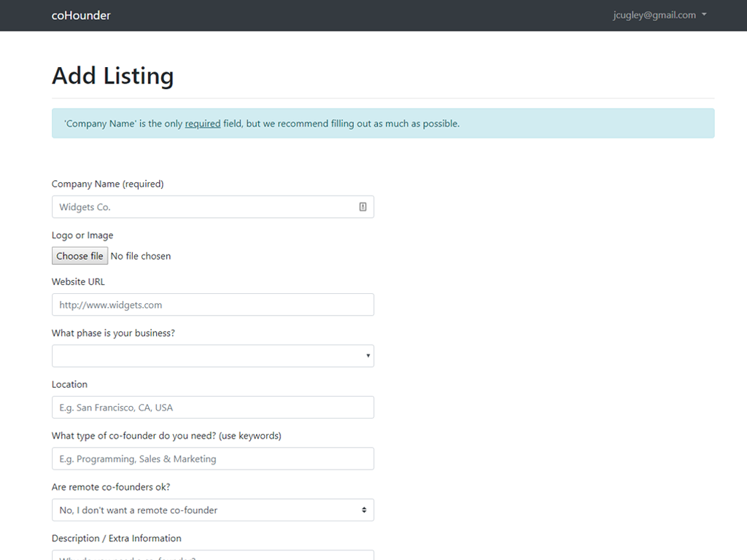Screen dimensions: 747x560
Task: Click the 'Company Name (required)' label
Action: [107, 184]
